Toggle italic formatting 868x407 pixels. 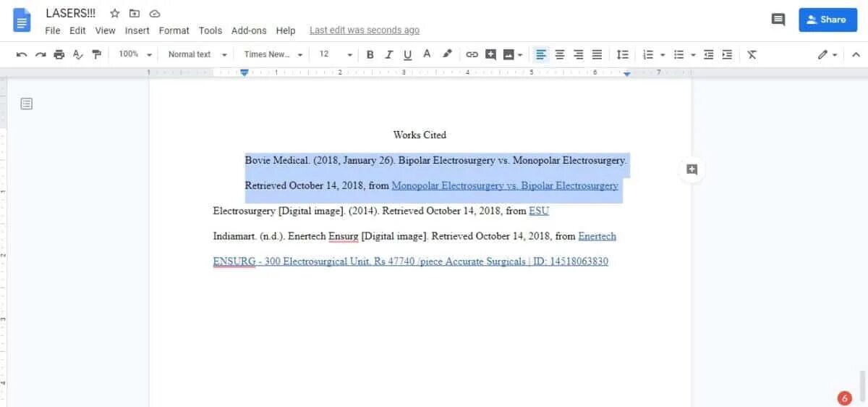point(389,54)
